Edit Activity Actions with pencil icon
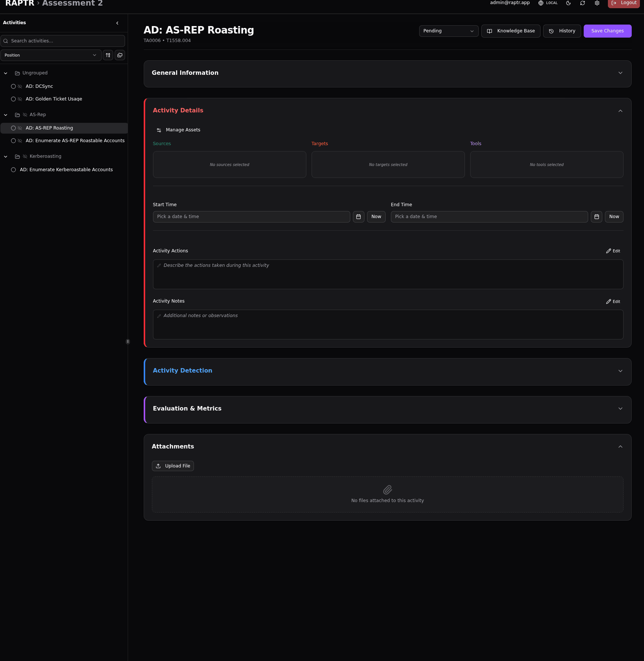 pyautogui.click(x=613, y=251)
